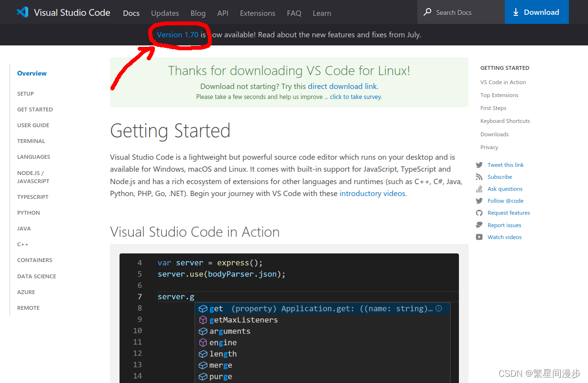The width and height of the screenshot is (588, 383).
Task: Open the Updates page in top navigation
Action: [165, 13]
